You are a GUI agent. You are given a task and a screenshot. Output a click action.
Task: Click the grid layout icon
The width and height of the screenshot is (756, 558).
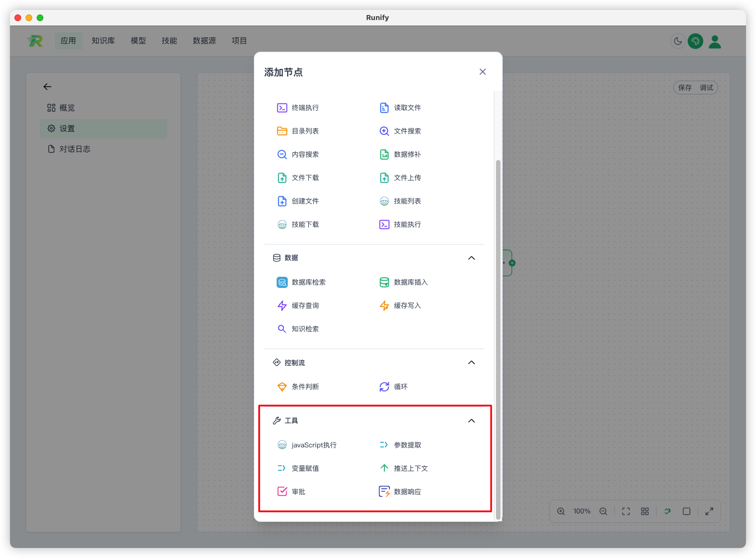coord(645,511)
